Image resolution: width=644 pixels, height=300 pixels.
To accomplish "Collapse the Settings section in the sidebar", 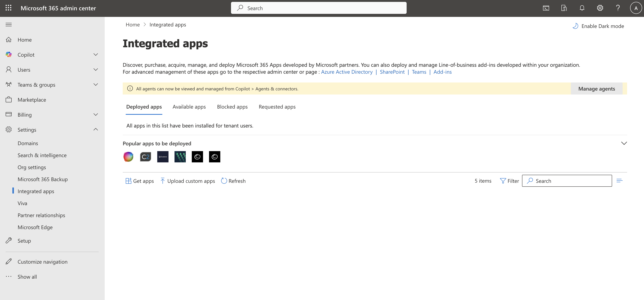I will (96, 129).
